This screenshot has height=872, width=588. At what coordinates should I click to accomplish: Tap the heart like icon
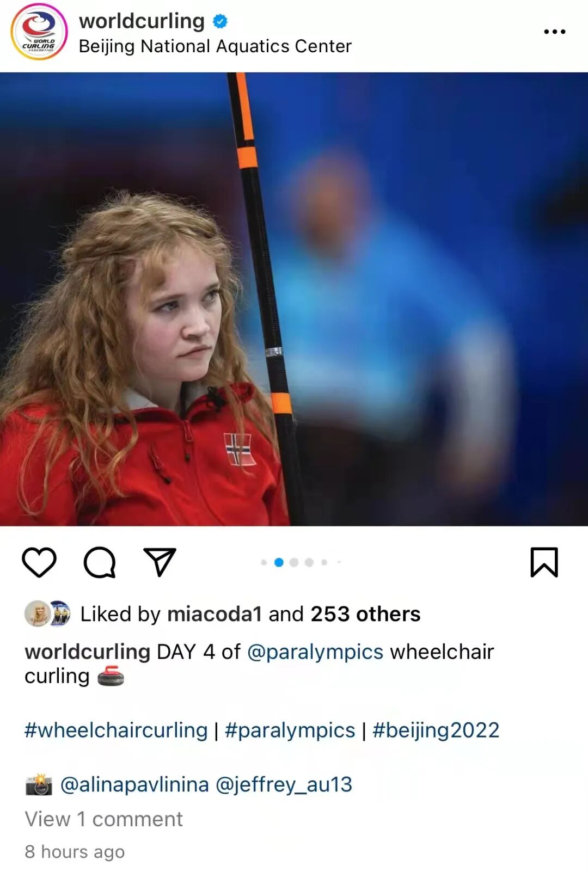(39, 562)
